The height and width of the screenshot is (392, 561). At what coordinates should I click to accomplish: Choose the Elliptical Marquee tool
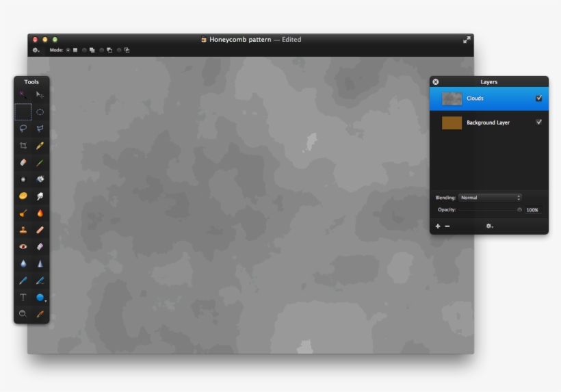tap(40, 112)
